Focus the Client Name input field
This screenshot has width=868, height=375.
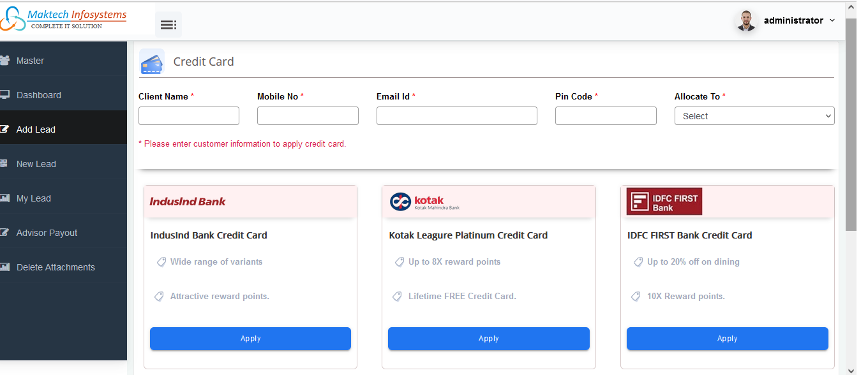coord(189,116)
